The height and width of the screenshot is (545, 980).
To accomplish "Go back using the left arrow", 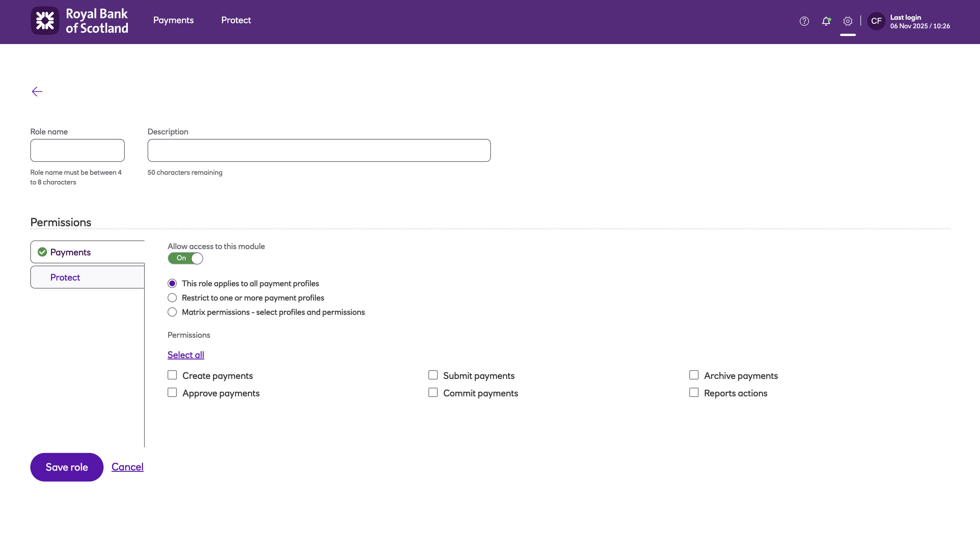I will coord(37,91).
